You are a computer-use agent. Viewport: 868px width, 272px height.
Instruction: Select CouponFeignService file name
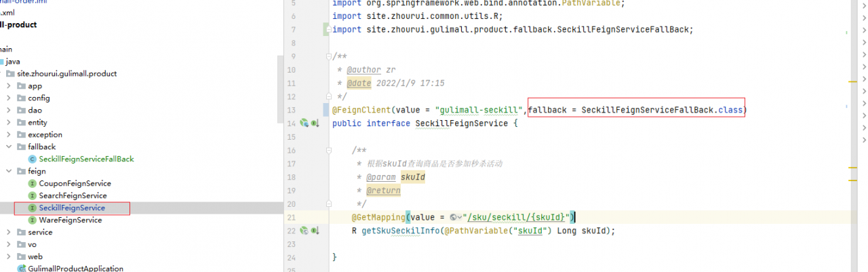[75, 183]
